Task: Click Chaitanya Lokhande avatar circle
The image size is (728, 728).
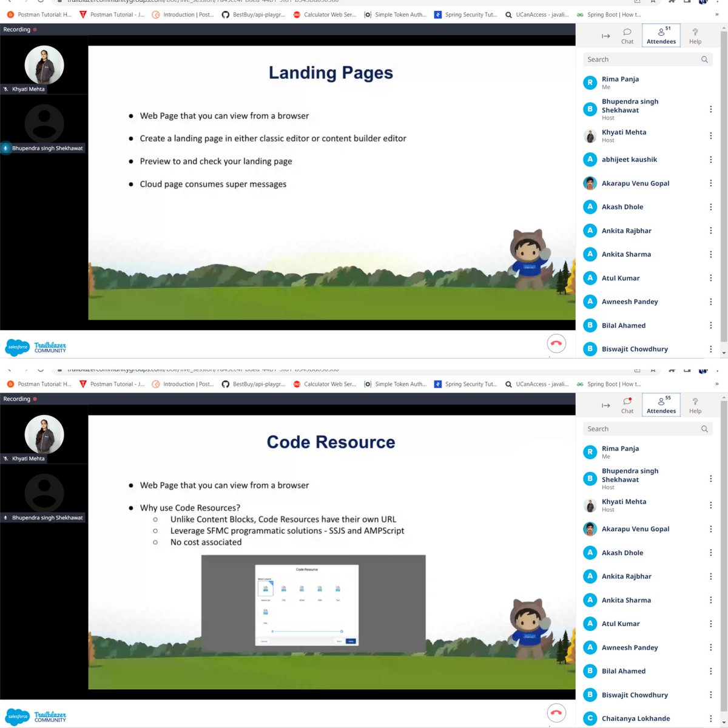Action: point(590,718)
